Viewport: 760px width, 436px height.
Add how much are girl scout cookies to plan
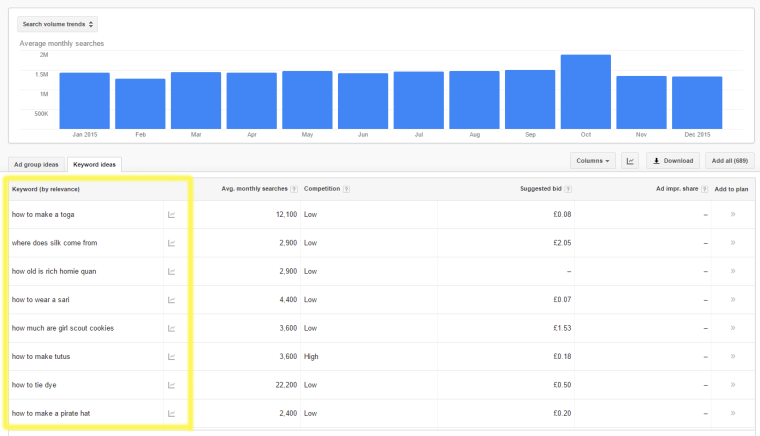pos(733,328)
